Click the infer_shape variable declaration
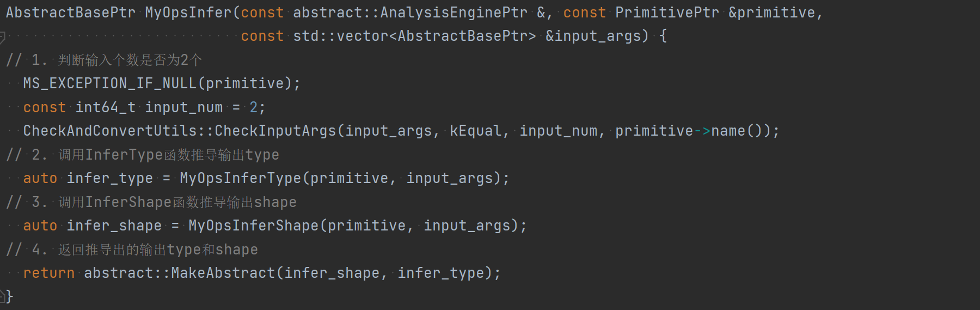Image resolution: width=980 pixels, height=310 pixels. (114, 226)
